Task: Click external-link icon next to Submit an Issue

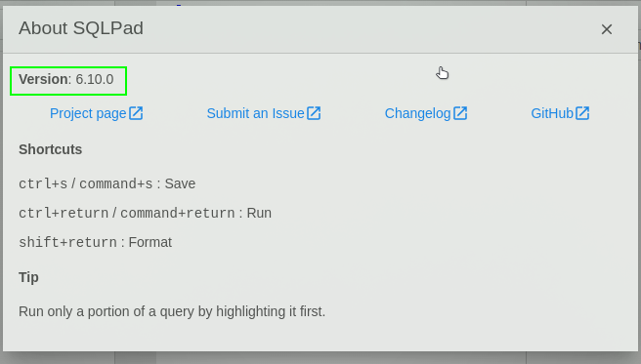Action: coord(314,113)
